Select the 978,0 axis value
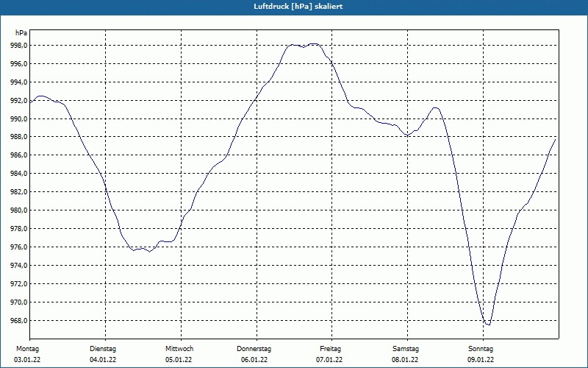The height and width of the screenshot is (368, 588). [x=19, y=229]
